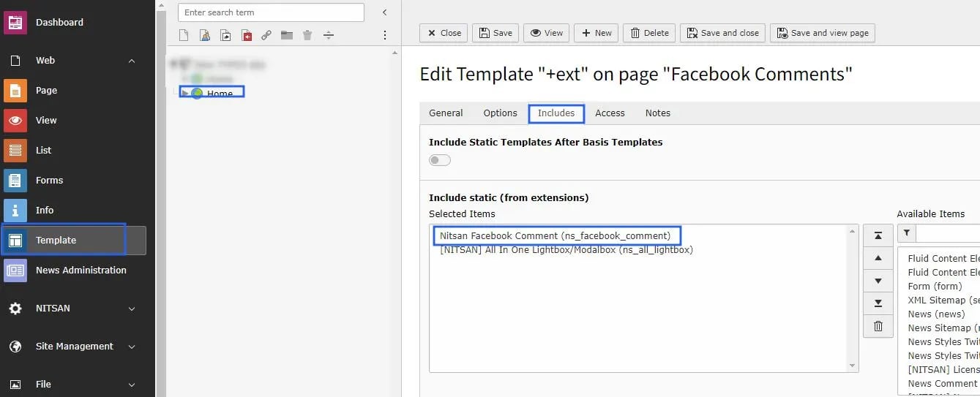980x397 pixels.
Task: Click the chain link page icon in tree toolbar
Action: [x=266, y=35]
